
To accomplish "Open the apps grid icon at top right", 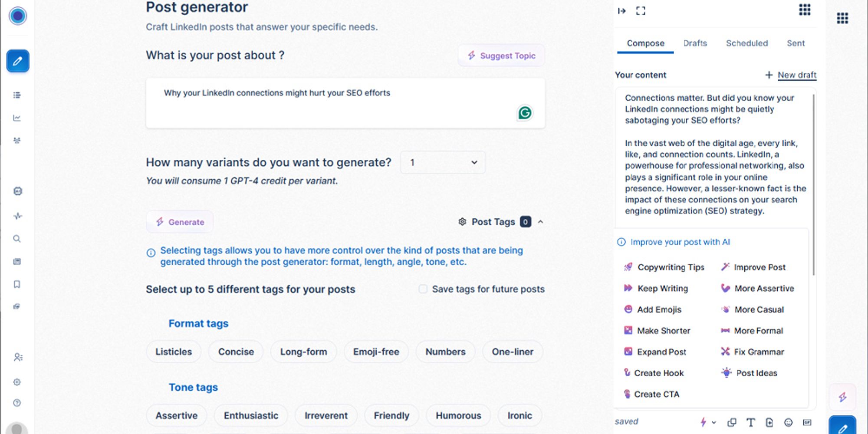I will click(842, 18).
